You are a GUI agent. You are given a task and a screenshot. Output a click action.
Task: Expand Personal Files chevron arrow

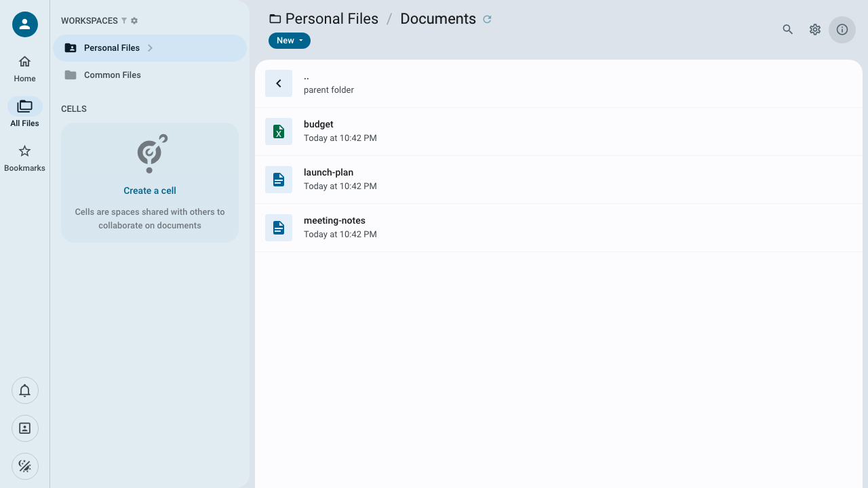[151, 48]
